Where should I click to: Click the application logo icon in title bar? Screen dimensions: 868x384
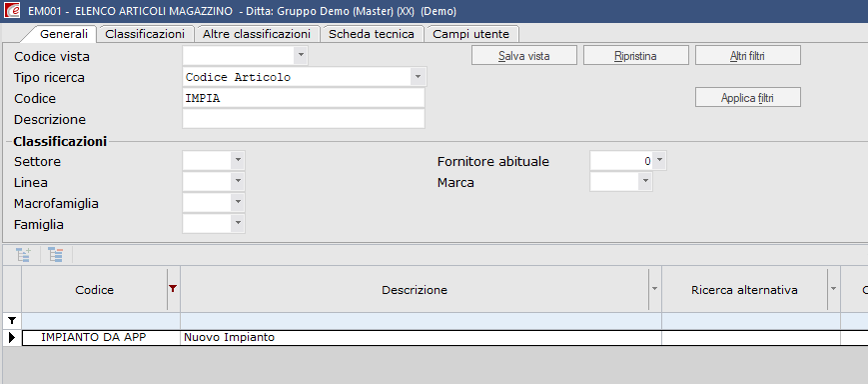[12, 11]
